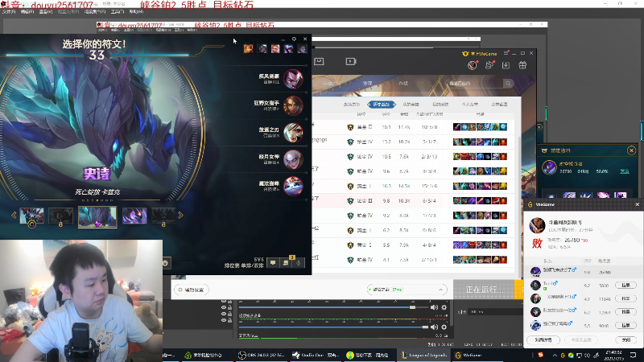Click the Riven teammate portrait (放逐之刃)
Screen dimensions: 644x362
coord(293,132)
